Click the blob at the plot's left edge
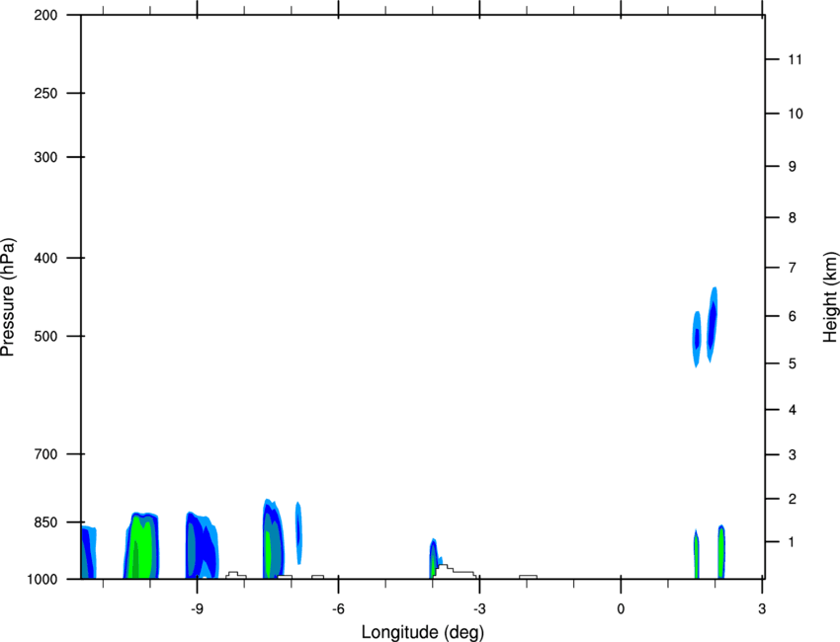Viewport: 840px width, 642px height. 88,552
